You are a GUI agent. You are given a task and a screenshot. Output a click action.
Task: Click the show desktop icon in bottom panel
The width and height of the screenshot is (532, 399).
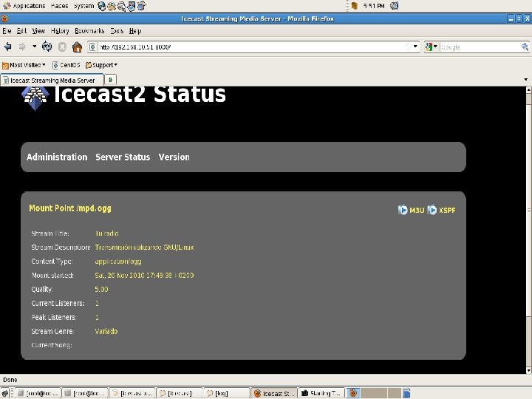point(5,393)
